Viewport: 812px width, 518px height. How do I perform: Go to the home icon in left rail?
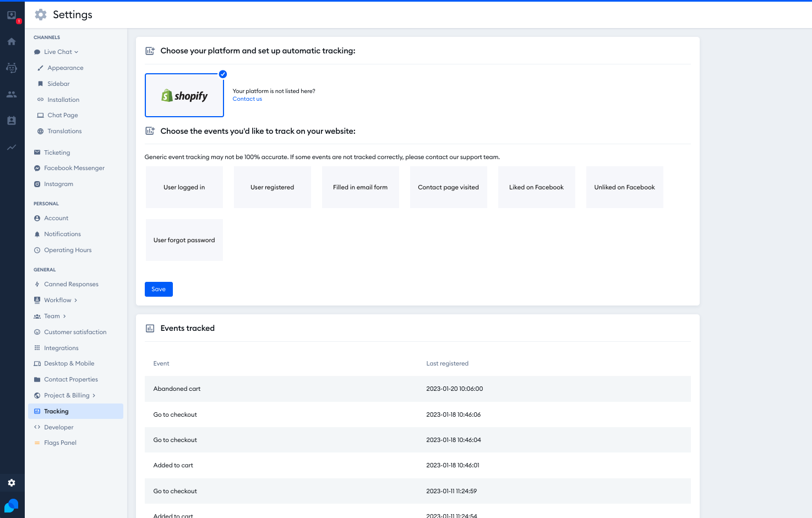(x=12, y=41)
